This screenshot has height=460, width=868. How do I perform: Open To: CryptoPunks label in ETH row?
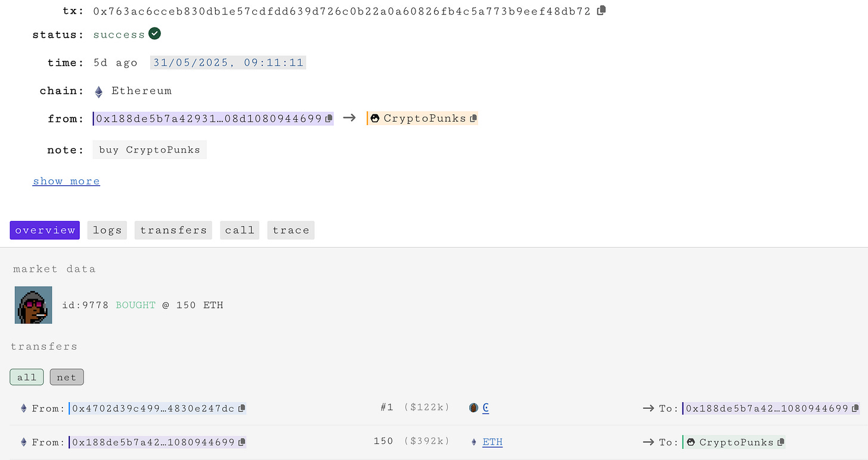[736, 443]
